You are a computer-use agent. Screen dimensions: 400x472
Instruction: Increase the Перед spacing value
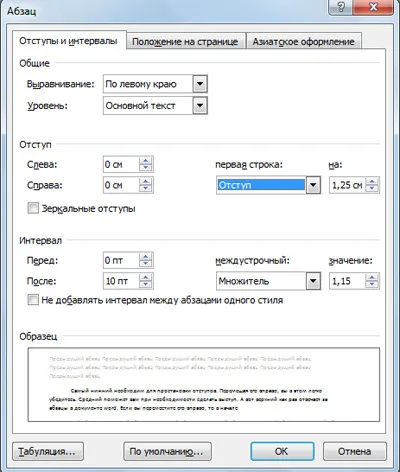tap(146, 257)
